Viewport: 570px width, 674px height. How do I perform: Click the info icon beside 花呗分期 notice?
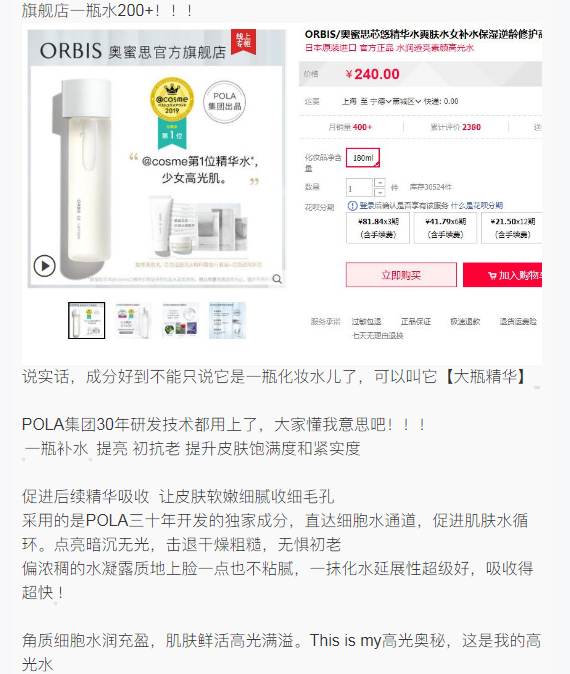(x=352, y=205)
